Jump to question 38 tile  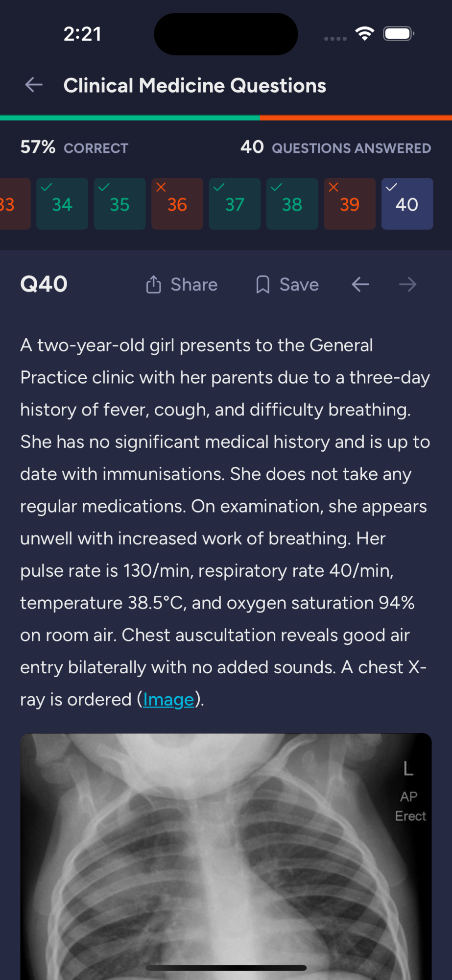[x=292, y=204]
